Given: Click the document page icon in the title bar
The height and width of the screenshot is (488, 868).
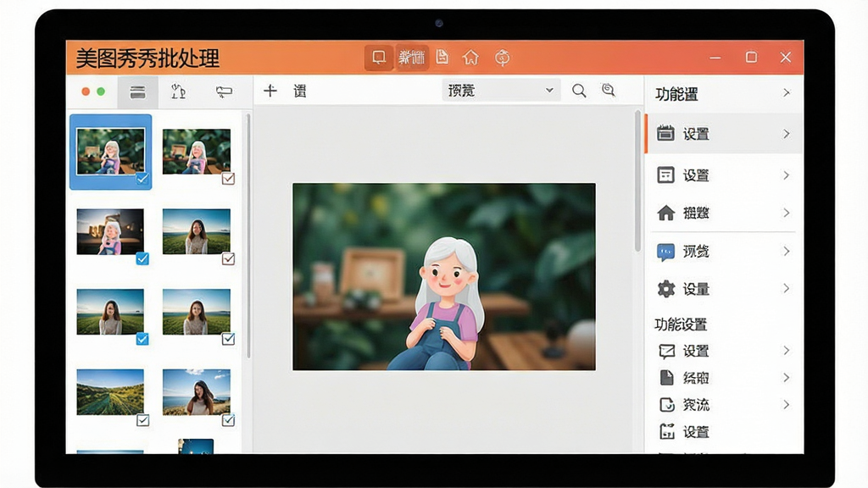Looking at the screenshot, I should (442, 57).
